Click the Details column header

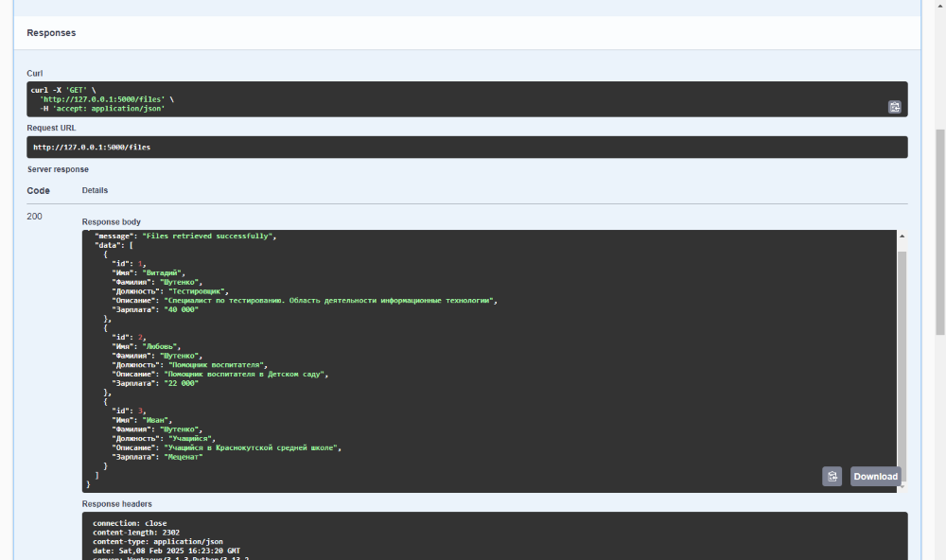95,190
